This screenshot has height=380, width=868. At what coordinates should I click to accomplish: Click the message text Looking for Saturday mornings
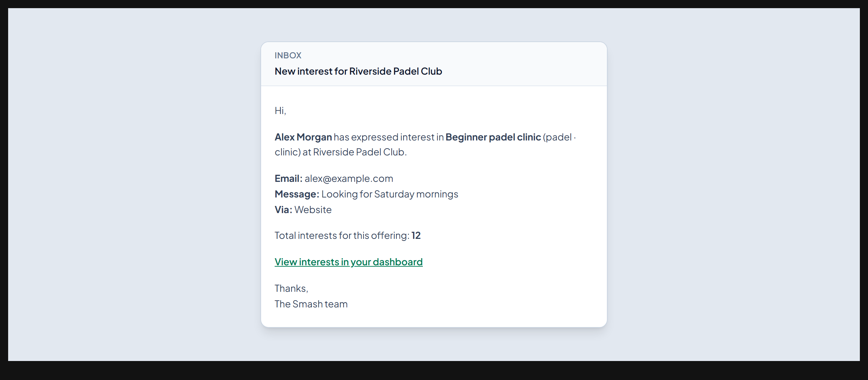390,194
